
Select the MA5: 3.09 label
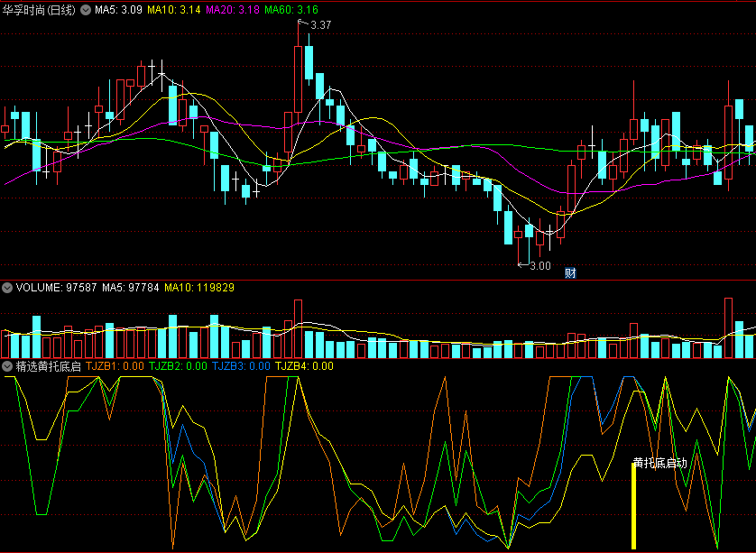[118, 10]
